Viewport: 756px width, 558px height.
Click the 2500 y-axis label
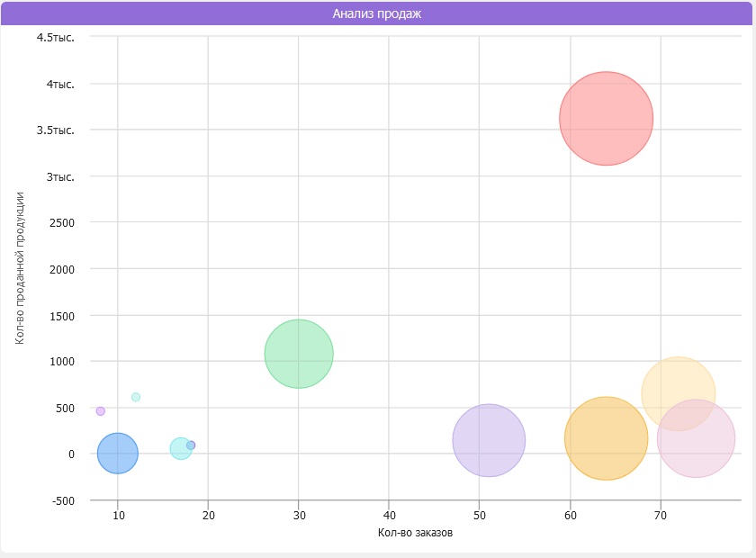click(62, 223)
